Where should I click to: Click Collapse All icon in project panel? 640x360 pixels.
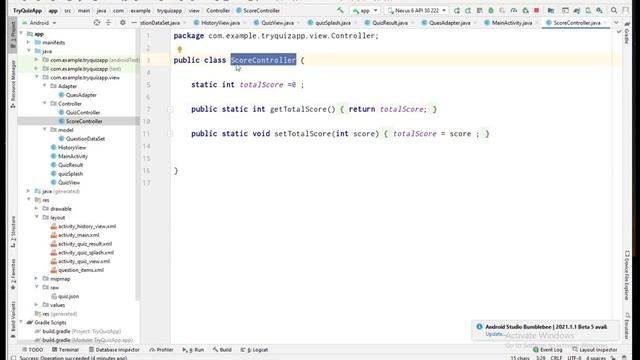[x=108, y=23]
